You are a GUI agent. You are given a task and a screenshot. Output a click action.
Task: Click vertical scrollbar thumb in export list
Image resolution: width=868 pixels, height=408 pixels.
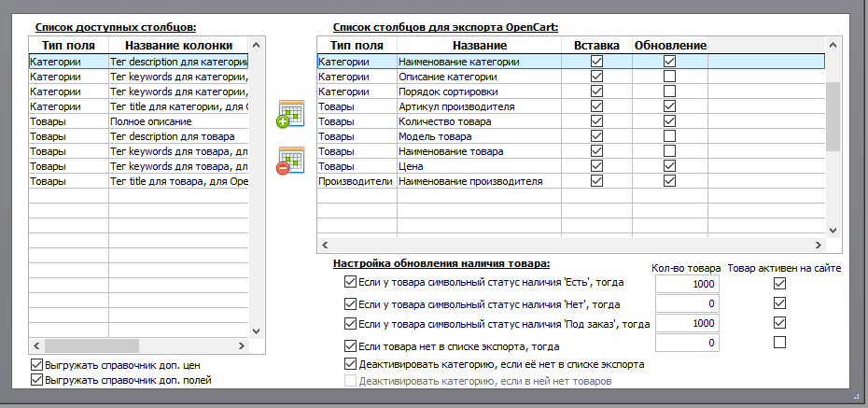point(833,117)
